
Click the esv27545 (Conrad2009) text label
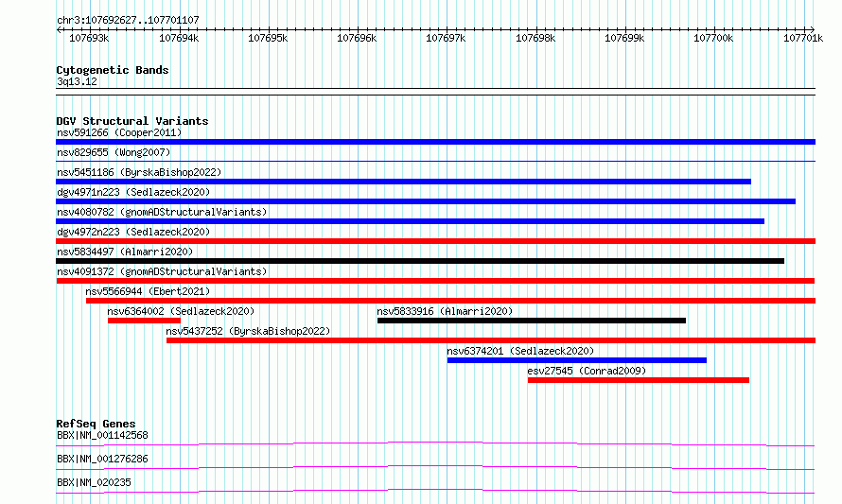point(587,371)
